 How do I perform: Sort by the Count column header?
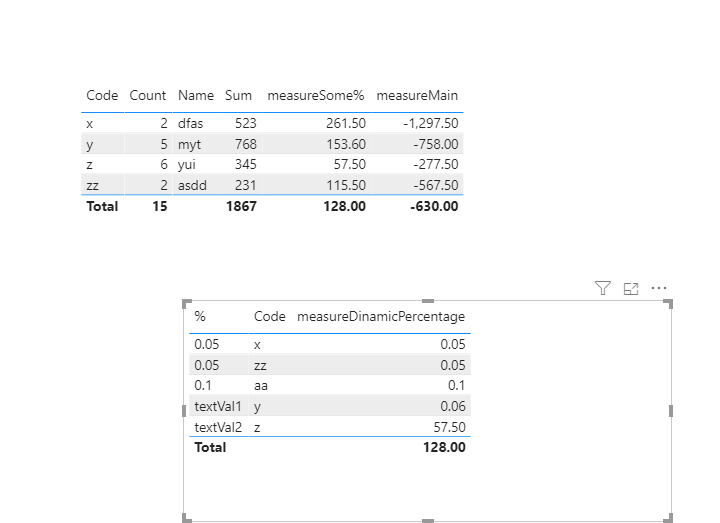(x=147, y=96)
